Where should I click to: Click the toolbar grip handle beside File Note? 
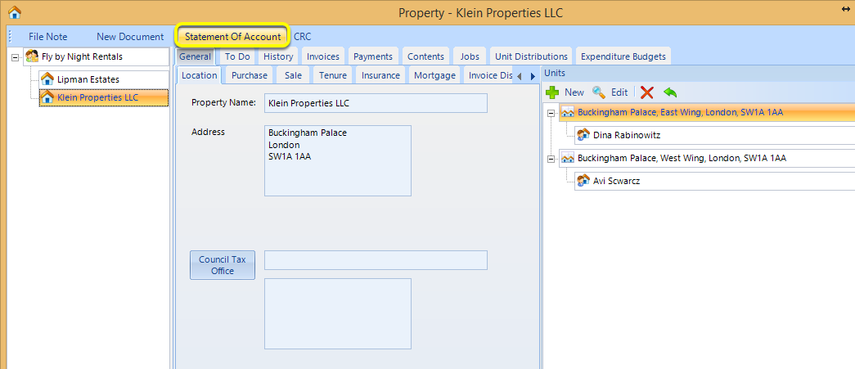[10, 37]
